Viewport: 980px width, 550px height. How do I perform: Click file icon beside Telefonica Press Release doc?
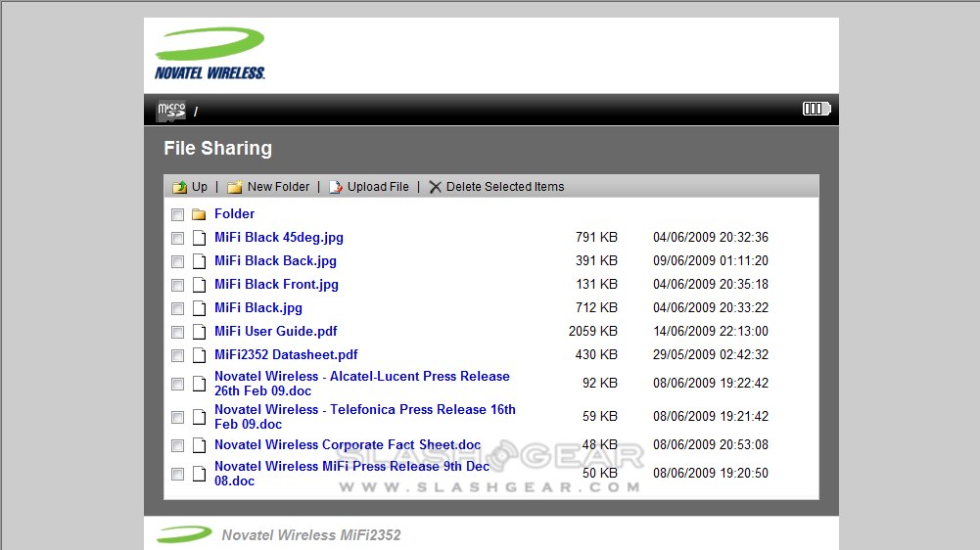tap(199, 416)
